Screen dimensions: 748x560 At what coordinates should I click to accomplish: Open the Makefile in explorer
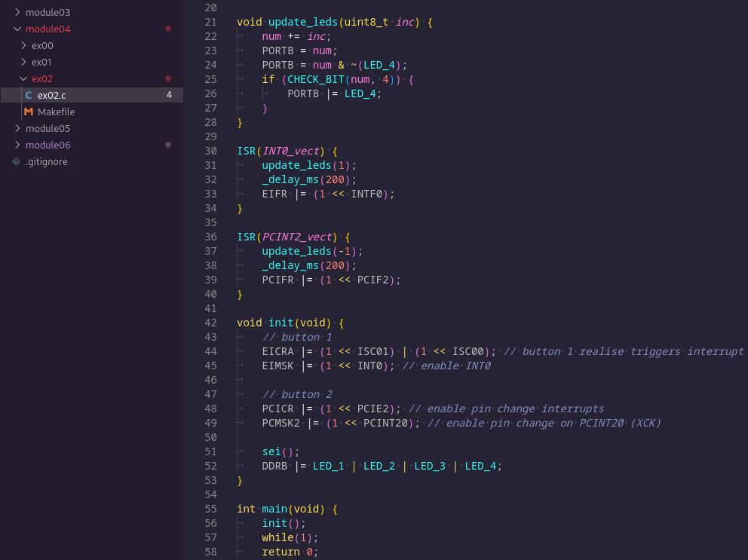(92, 112)
